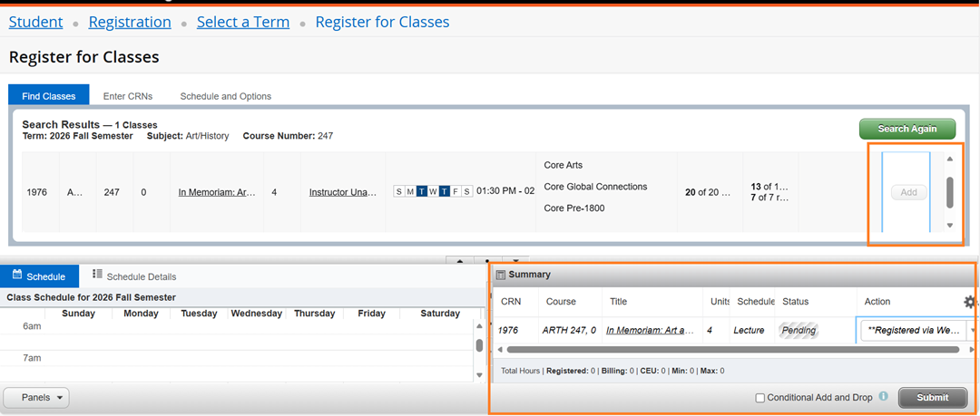Open the Panels dropdown button
Screen dimensions: 980x416
36,397
